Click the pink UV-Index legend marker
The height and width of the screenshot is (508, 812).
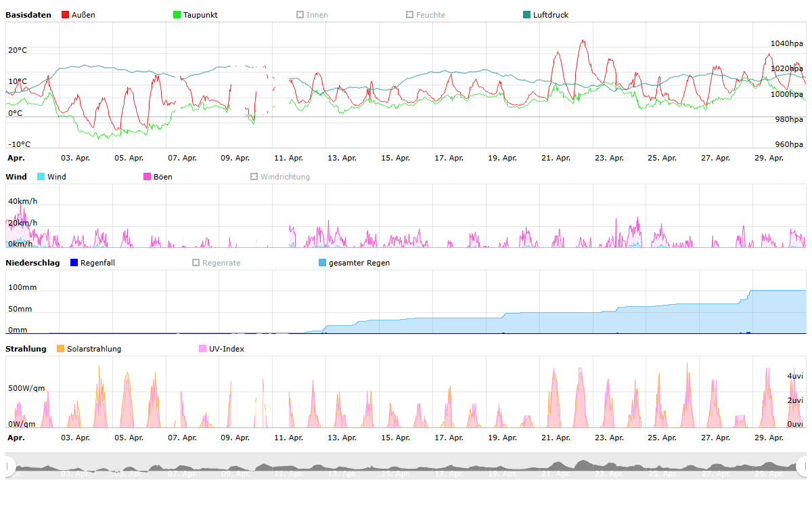(203, 349)
